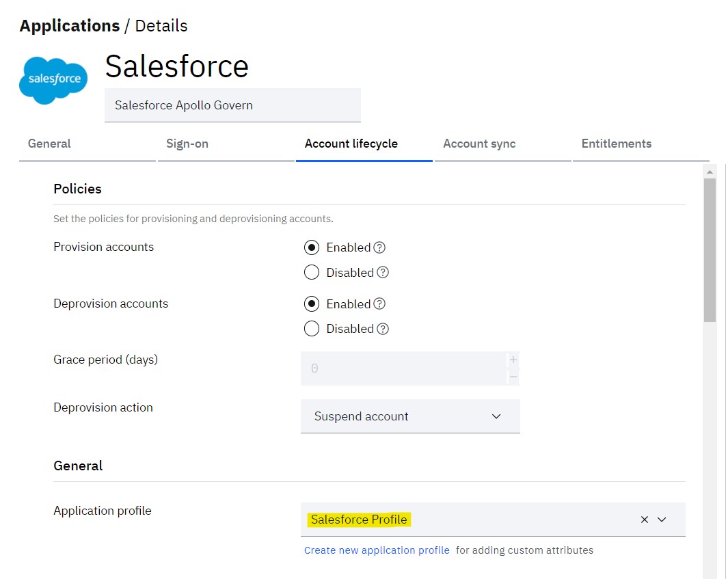The image size is (728, 579).
Task: Open help icon next to Provision accounts Disabled
Action: click(383, 273)
